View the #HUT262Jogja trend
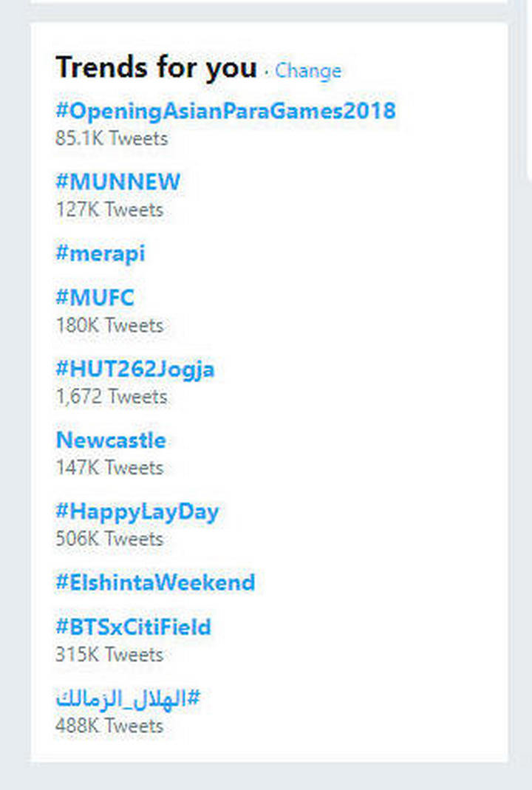This screenshot has width=532, height=790. [135, 369]
